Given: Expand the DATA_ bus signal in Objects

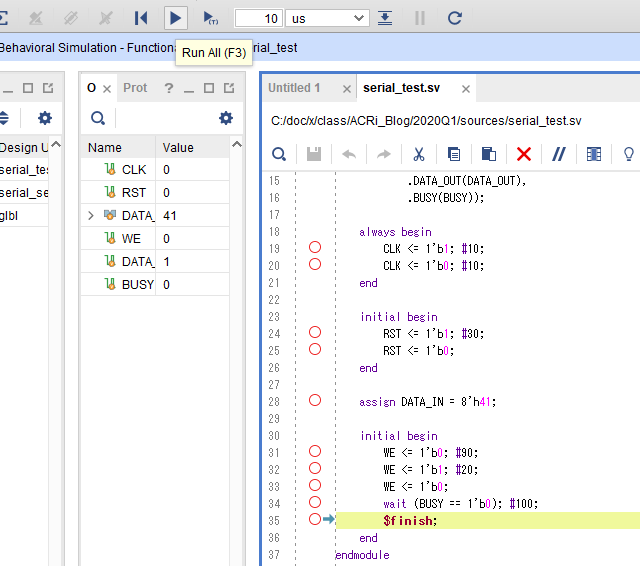Looking at the screenshot, I should pyautogui.click(x=92, y=215).
